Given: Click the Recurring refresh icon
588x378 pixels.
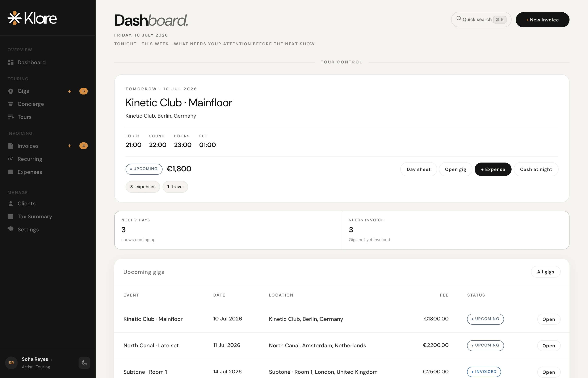Looking at the screenshot, I should pos(10,159).
